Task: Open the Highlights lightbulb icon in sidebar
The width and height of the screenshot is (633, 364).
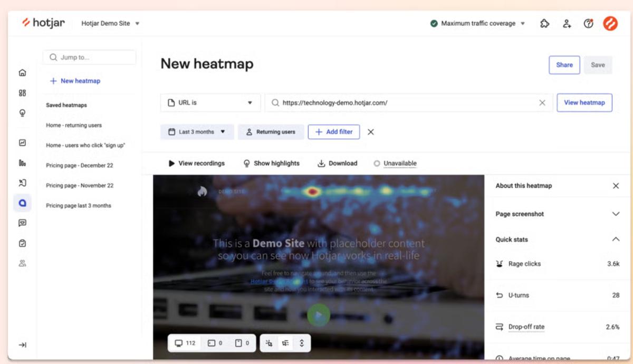Action: click(x=23, y=112)
